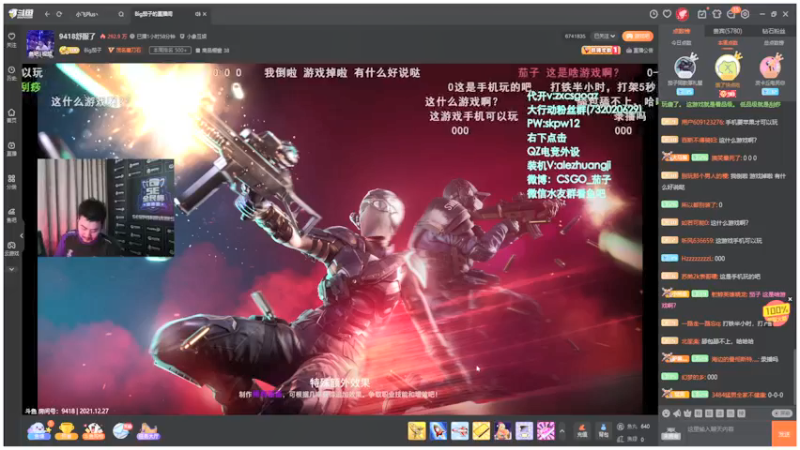800x450 pixels.
Task: Open the recharge icon beside gifts
Action: [x=582, y=431]
